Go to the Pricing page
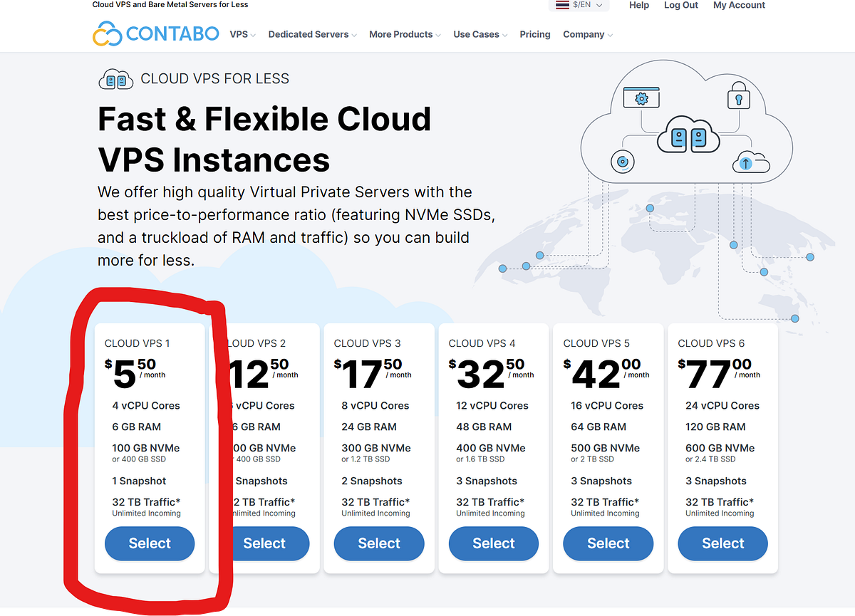This screenshot has height=616, width=855. (534, 33)
